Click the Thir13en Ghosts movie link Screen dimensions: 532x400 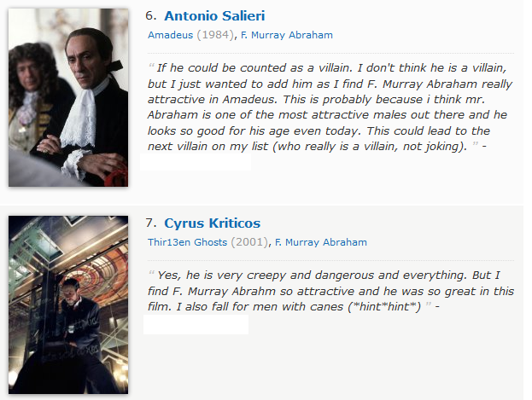pyautogui.click(x=187, y=242)
